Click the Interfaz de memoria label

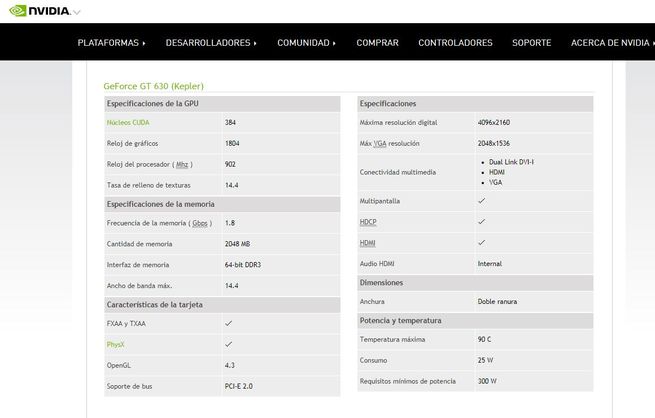click(138, 265)
